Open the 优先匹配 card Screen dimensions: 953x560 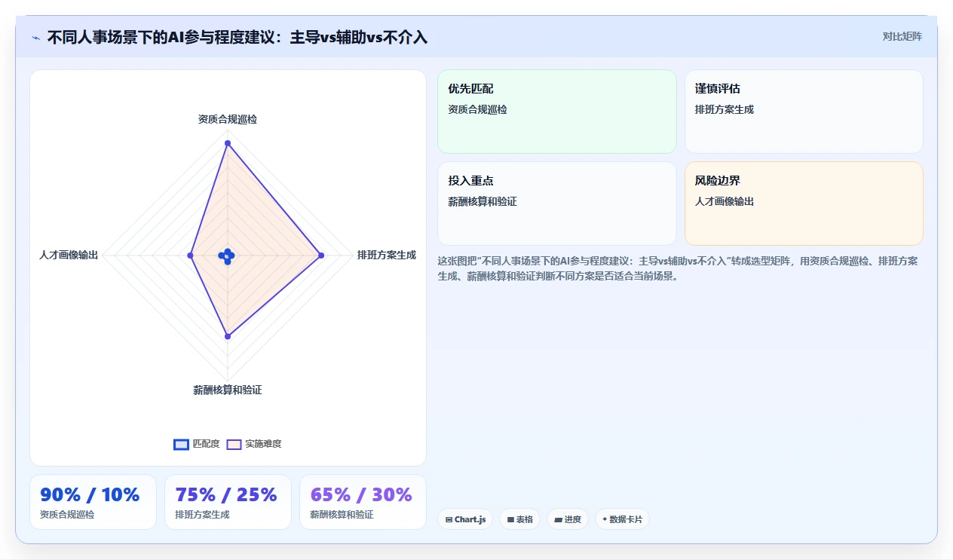557,112
